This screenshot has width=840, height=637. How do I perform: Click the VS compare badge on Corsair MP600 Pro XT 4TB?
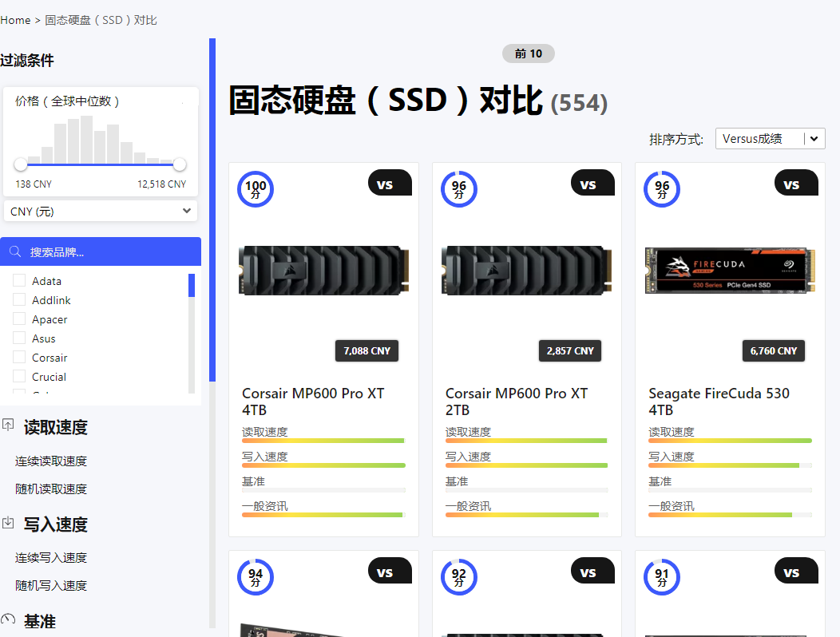[390, 184]
